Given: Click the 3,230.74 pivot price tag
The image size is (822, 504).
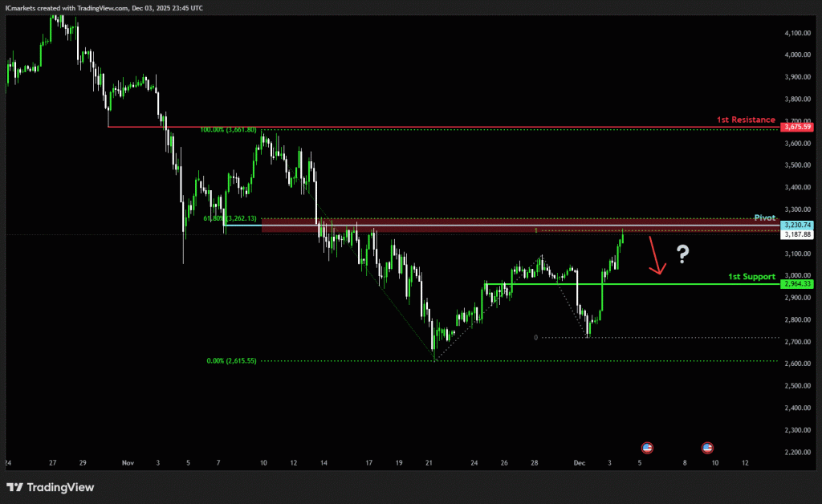Looking at the screenshot, I should click(799, 226).
